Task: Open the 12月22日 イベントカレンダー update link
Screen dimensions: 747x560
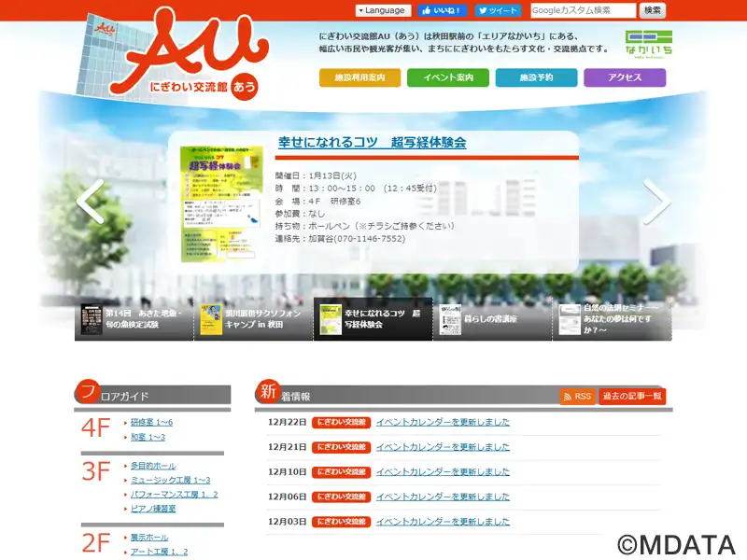Action: tap(443, 422)
